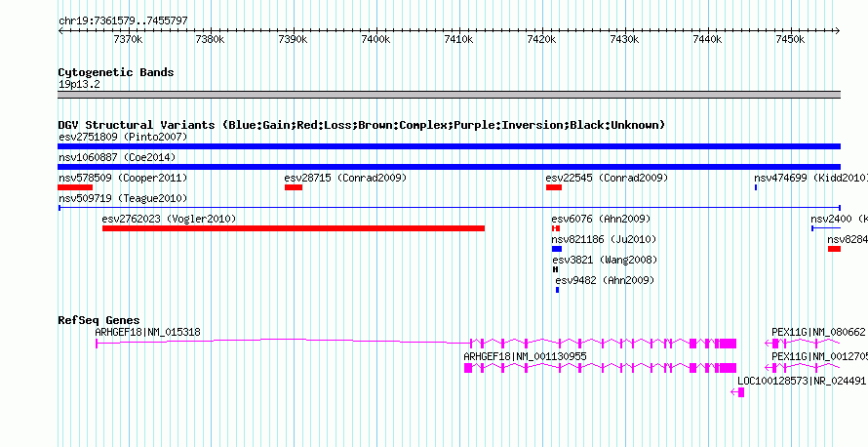Image resolution: width=868 pixels, height=447 pixels.
Task: Click the 7450k ruler tick label
Action: click(790, 39)
